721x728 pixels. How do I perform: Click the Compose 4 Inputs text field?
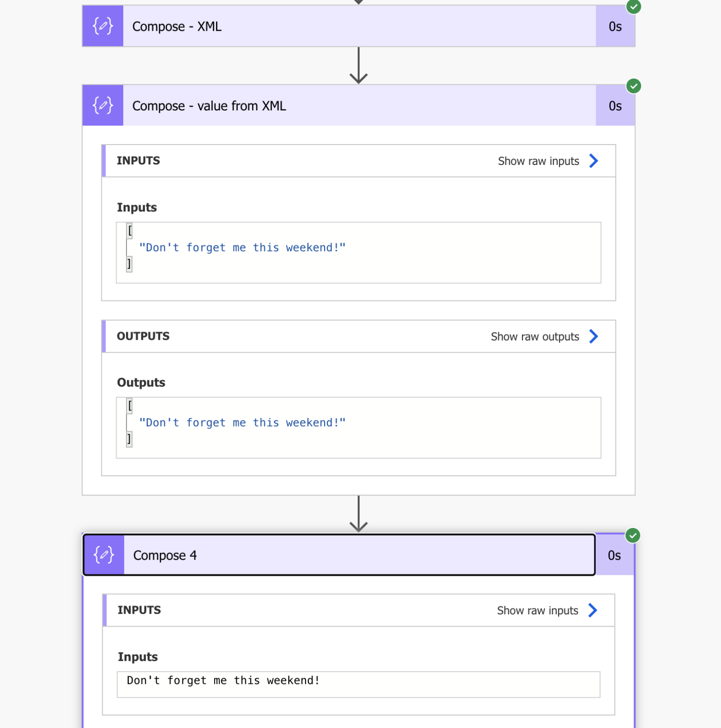359,684
